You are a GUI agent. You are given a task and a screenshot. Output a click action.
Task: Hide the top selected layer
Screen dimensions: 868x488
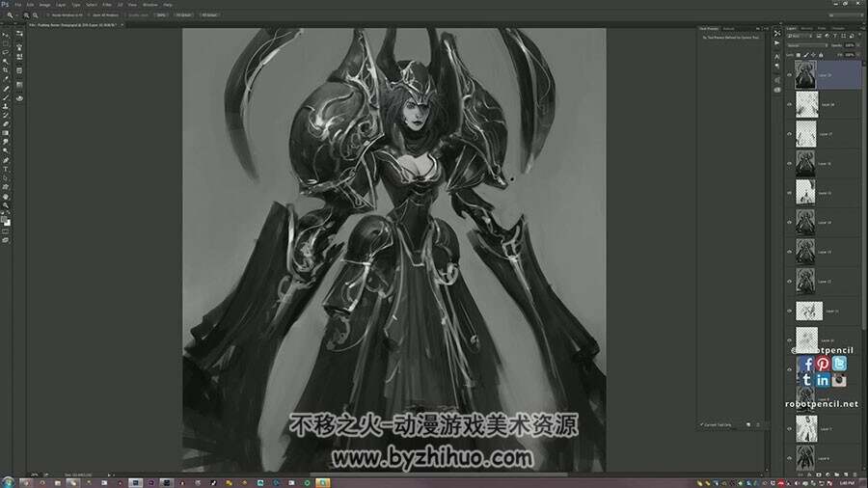coord(790,74)
